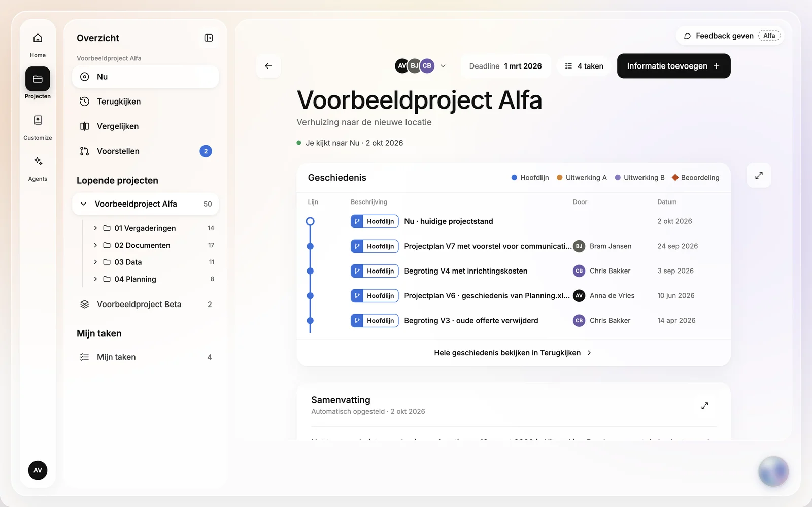Toggle the Uitwerking B legend filter
Screen dimensions: 812x507
coord(639,178)
